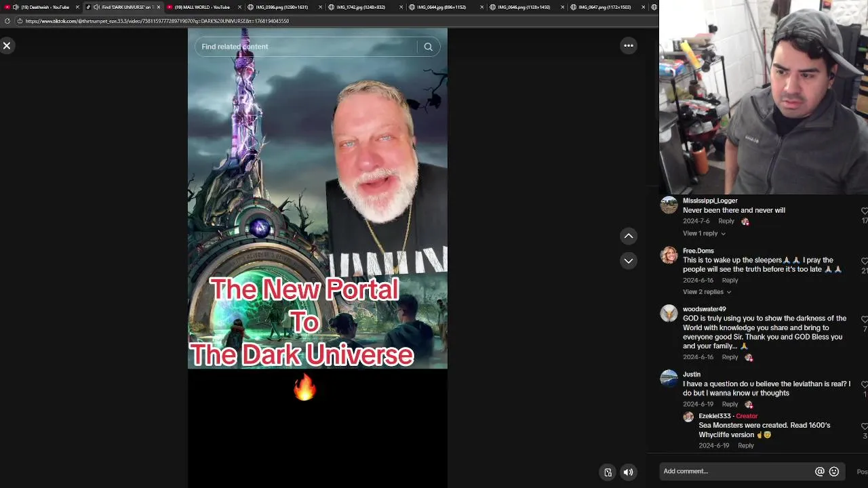Close the IMG_1742.jpg tab
This screenshot has width=868, height=488.
401,7
